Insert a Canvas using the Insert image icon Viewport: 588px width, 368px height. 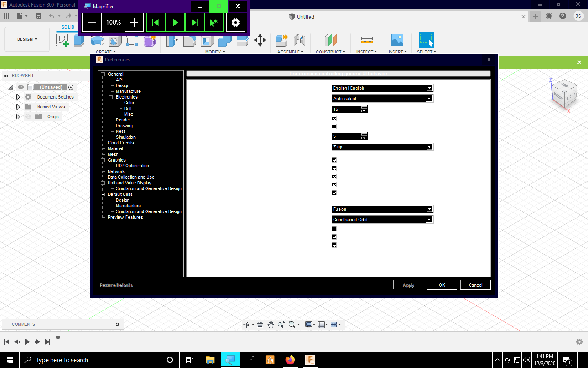[397, 40]
